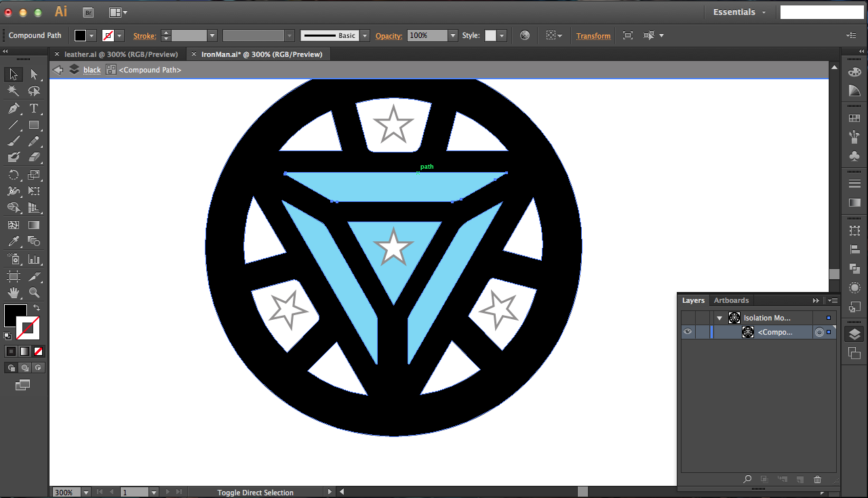Viewport: 868px width, 498px height.
Task: Toggle visibility of the Compound Path layer
Action: coord(687,331)
